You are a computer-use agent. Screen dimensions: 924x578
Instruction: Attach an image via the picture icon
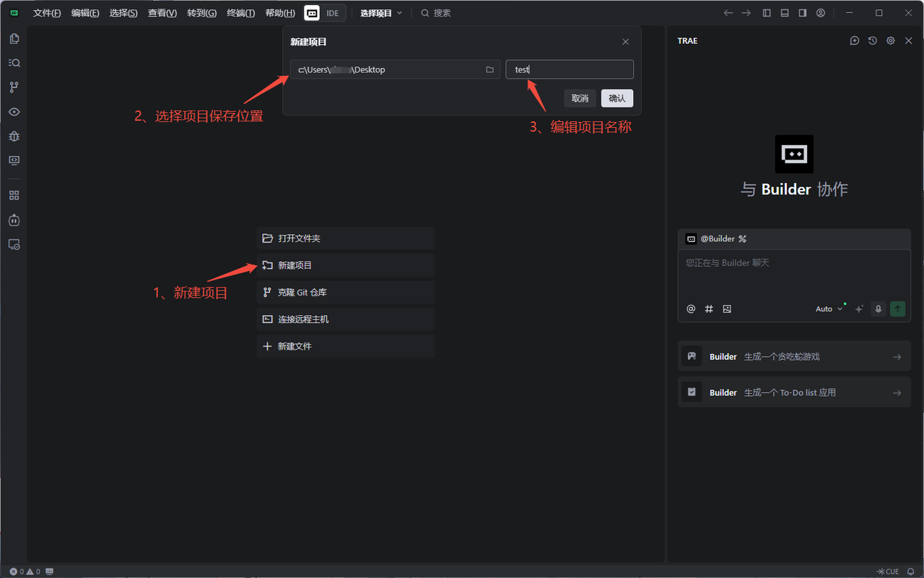[727, 309]
